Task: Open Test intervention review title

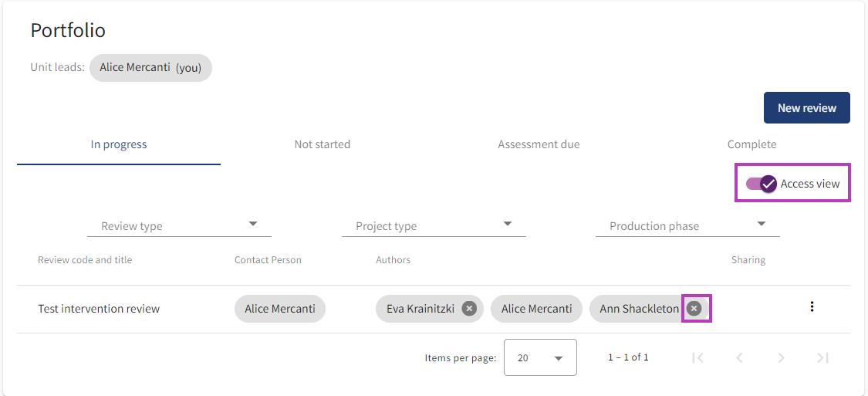Action: coord(99,309)
